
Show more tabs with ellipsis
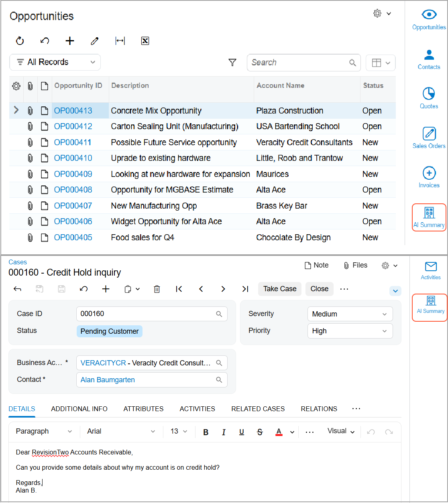pyautogui.click(x=356, y=408)
